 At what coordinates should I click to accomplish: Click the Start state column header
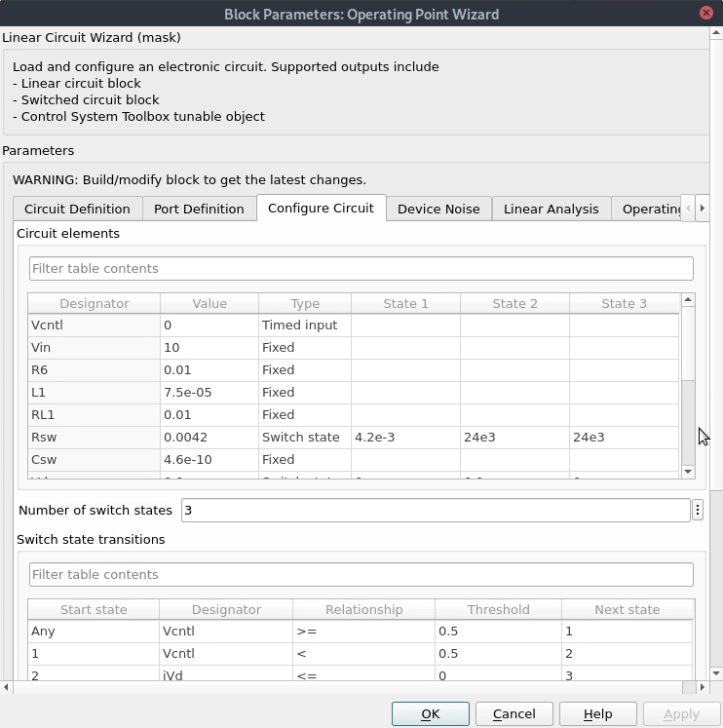coord(94,610)
